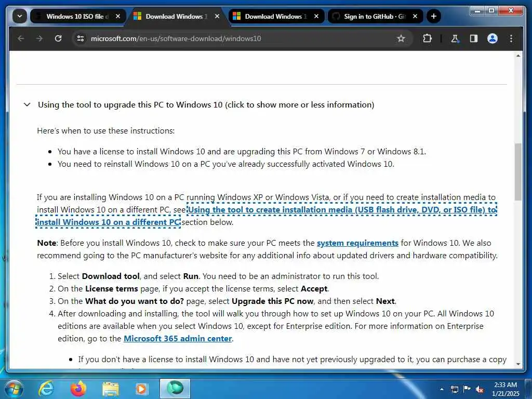Open the muted volume tray icon

pos(480,389)
